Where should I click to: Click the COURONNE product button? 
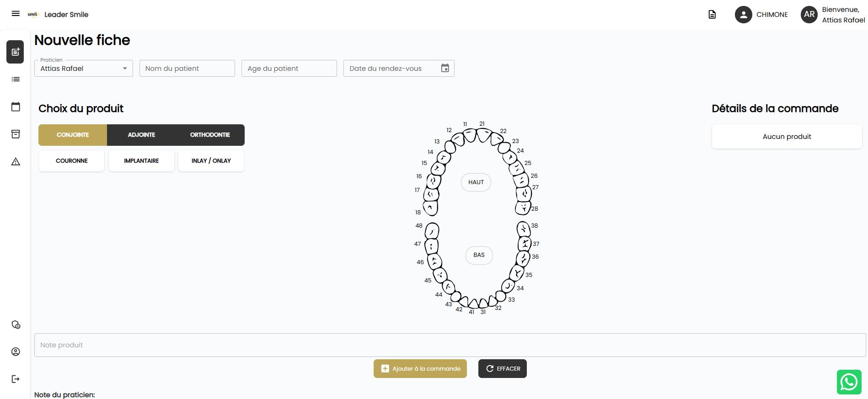pos(72,161)
